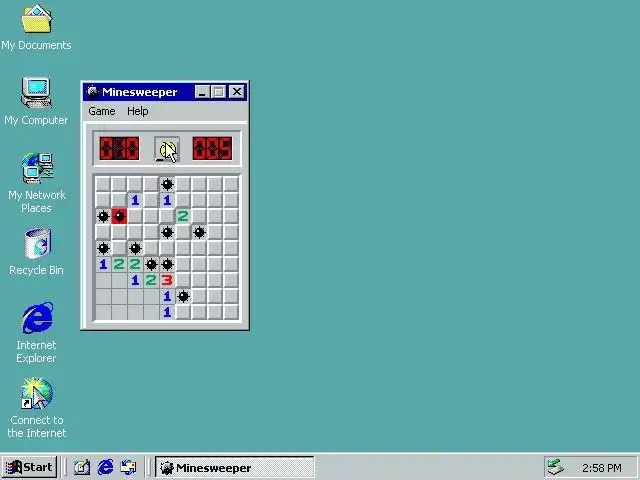The height and width of the screenshot is (480, 640).
Task: Open the Game menu in Minesweeper
Action: click(x=102, y=111)
